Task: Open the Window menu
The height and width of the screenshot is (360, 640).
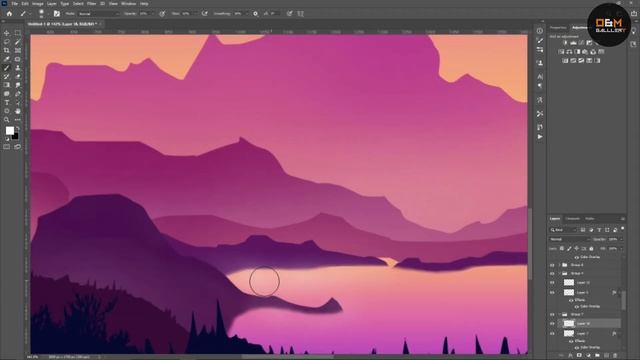Action: click(129, 3)
